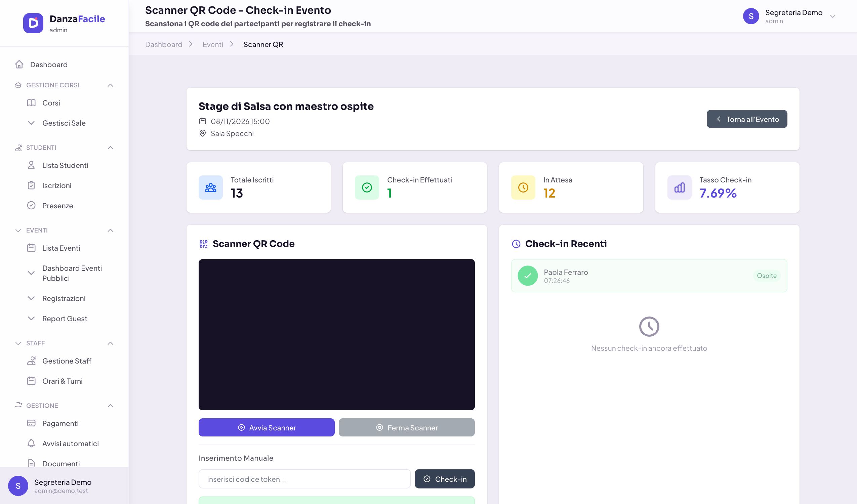Focus the Inserisci codice token field
857x504 pixels.
[305, 479]
